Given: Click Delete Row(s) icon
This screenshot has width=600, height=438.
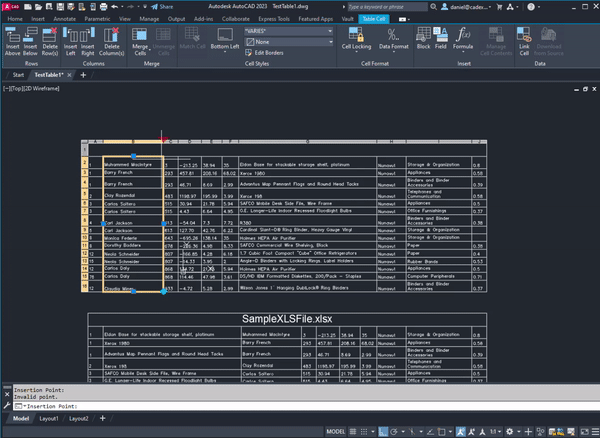Looking at the screenshot, I should [x=48, y=35].
